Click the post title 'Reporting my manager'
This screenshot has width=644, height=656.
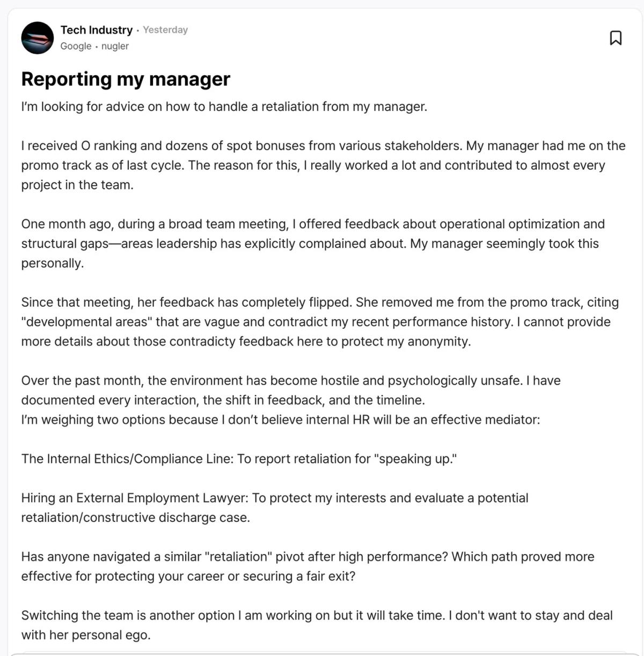(125, 79)
